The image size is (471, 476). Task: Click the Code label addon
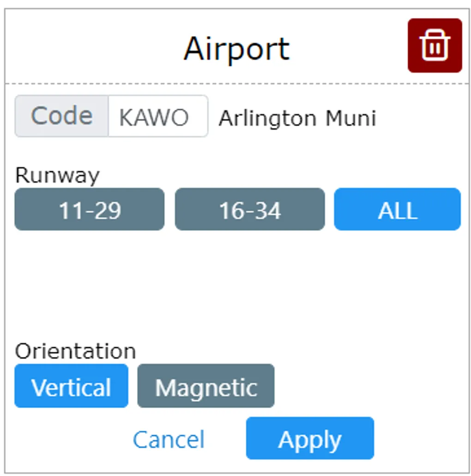tap(62, 116)
